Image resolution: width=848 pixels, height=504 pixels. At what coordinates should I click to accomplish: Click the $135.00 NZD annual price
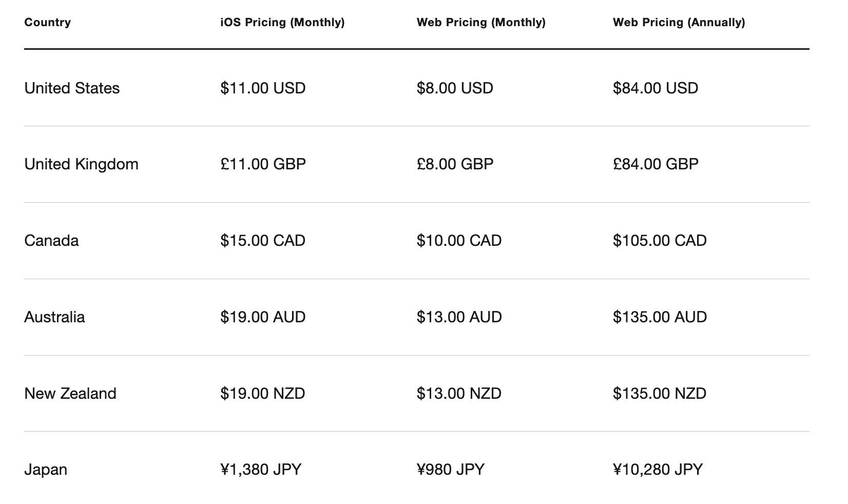(659, 394)
